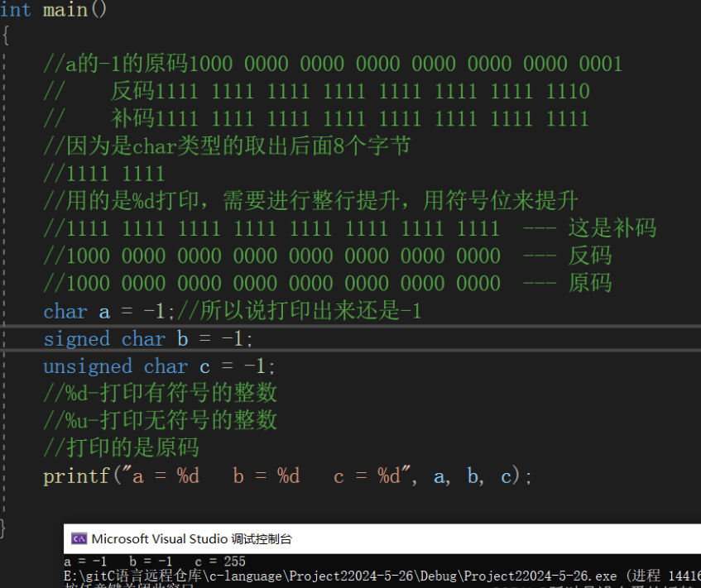Click the comment '//打印的是原码'
Image resolution: width=701 pixels, height=588 pixels.
point(121,447)
